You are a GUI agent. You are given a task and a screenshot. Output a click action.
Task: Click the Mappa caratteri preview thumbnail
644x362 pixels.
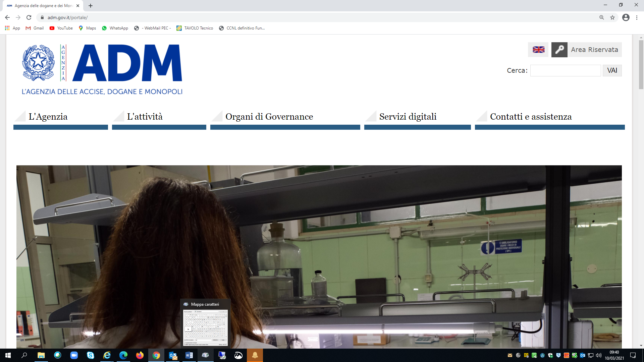point(205,327)
